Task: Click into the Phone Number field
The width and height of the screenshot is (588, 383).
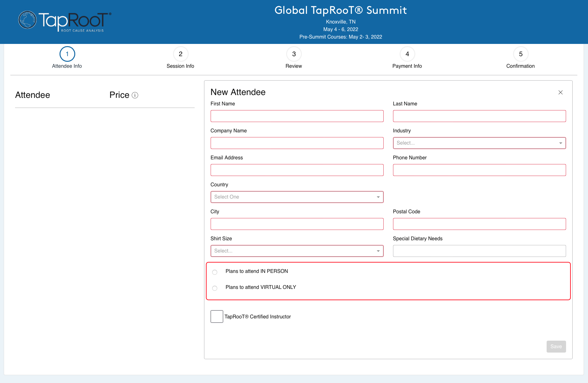Action: click(479, 170)
